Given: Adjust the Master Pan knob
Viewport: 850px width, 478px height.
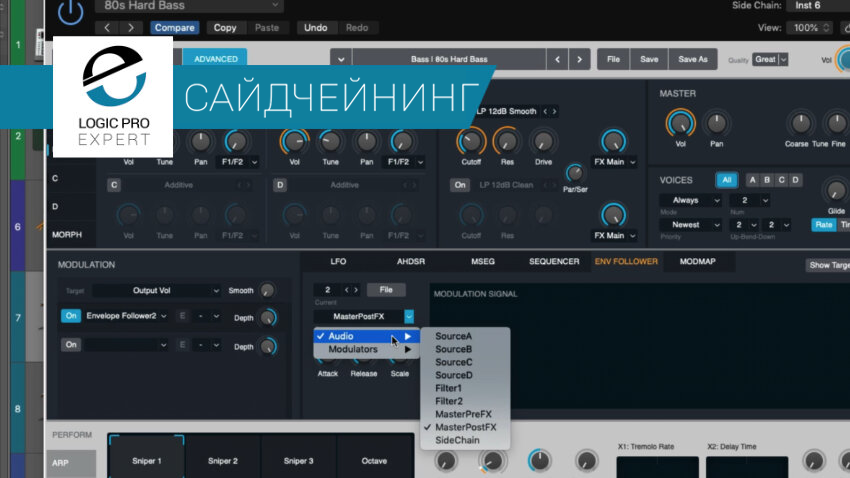Looking at the screenshot, I should click(x=717, y=124).
